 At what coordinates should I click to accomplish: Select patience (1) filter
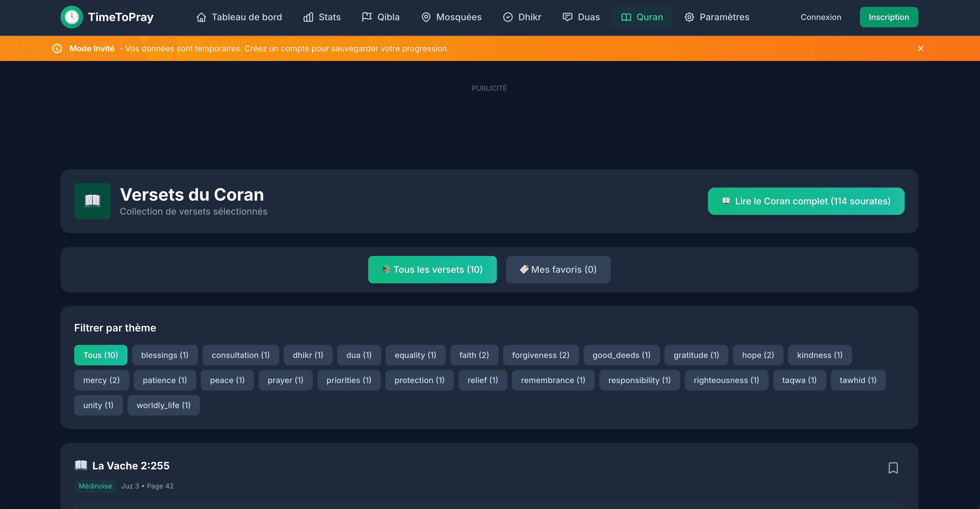tap(165, 380)
